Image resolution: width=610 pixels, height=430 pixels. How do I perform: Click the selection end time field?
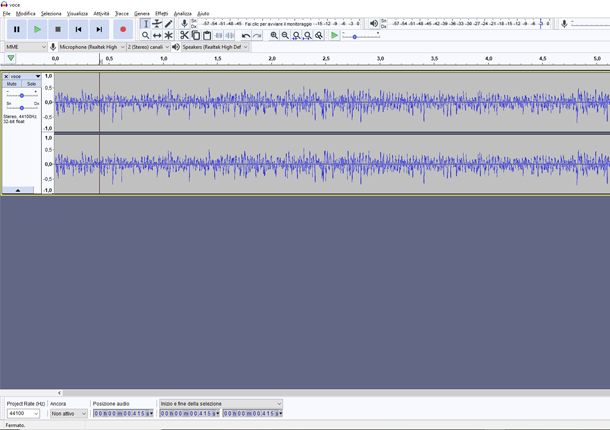[253, 414]
